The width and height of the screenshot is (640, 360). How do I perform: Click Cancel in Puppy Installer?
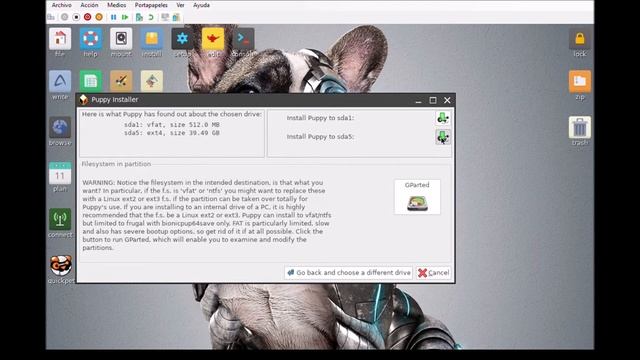tap(433, 273)
